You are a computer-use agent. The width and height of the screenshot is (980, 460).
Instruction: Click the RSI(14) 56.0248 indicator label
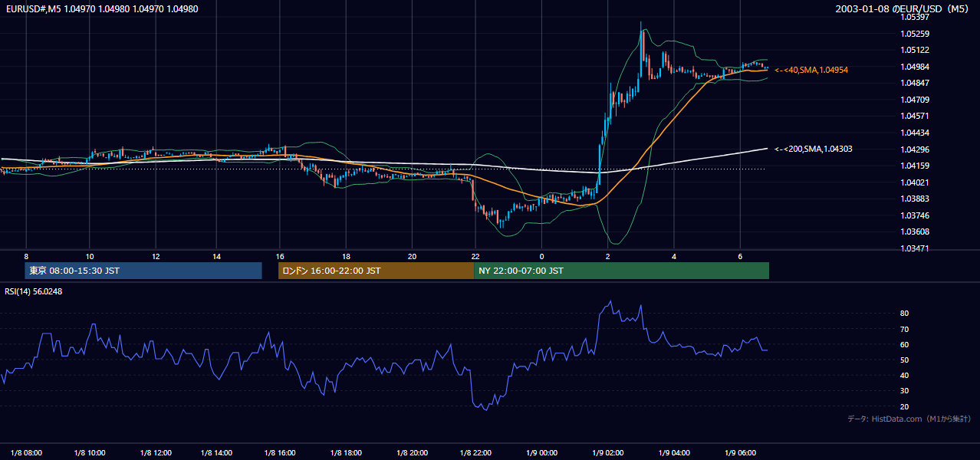(34, 291)
